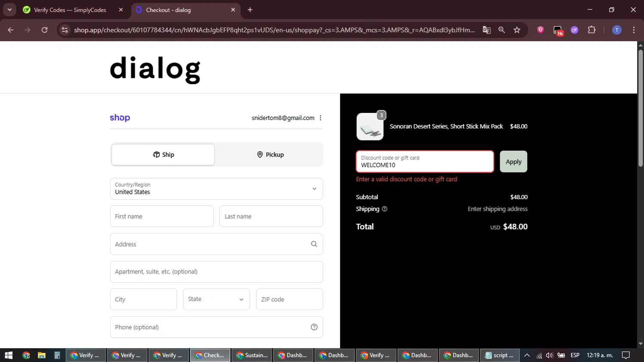Show hidden system tray icons
Image resolution: width=644 pixels, height=362 pixels.
tap(527, 355)
